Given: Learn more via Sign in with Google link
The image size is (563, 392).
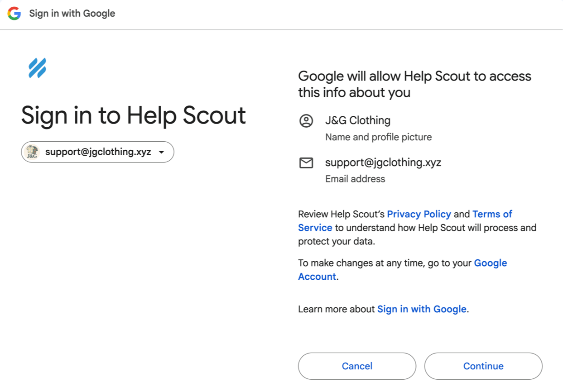Looking at the screenshot, I should point(422,309).
